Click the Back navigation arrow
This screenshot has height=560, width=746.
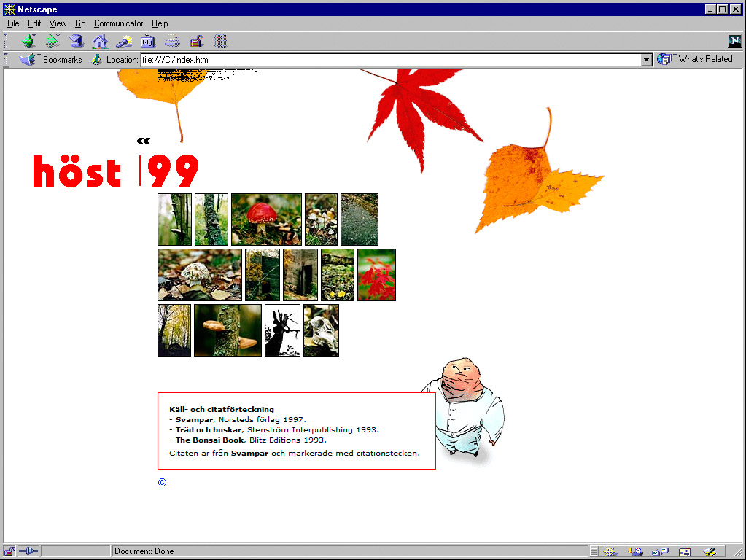tap(28, 42)
